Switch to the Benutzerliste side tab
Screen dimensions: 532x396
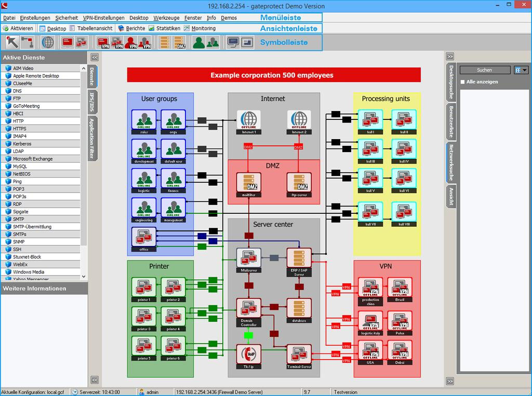coord(451,122)
